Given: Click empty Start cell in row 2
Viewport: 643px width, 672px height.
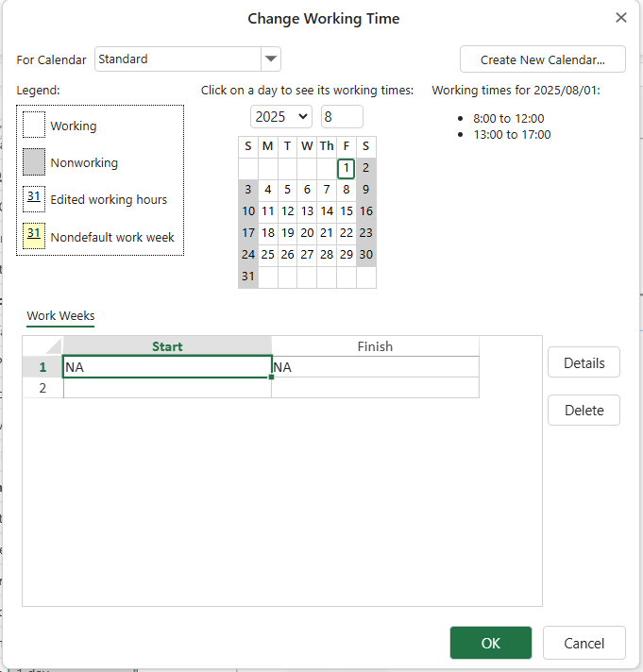Looking at the screenshot, I should click(167, 388).
